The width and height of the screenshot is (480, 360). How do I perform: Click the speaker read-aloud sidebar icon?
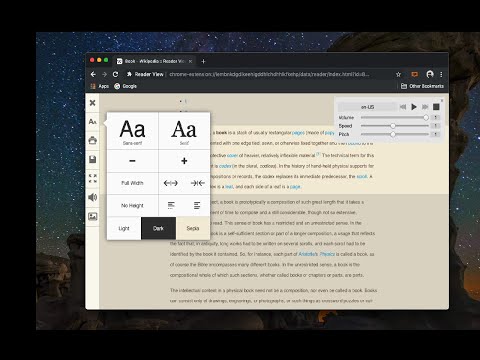coord(93,197)
